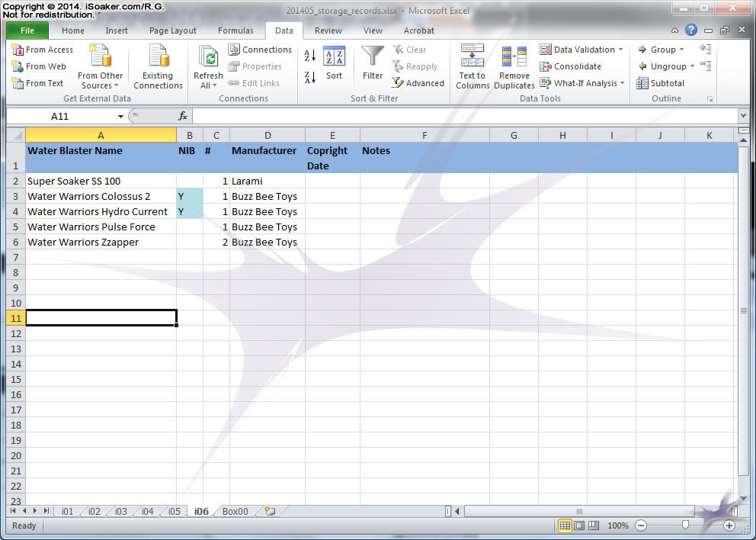Launch Text to Columns wizard
756x540 pixels.
tap(472, 67)
